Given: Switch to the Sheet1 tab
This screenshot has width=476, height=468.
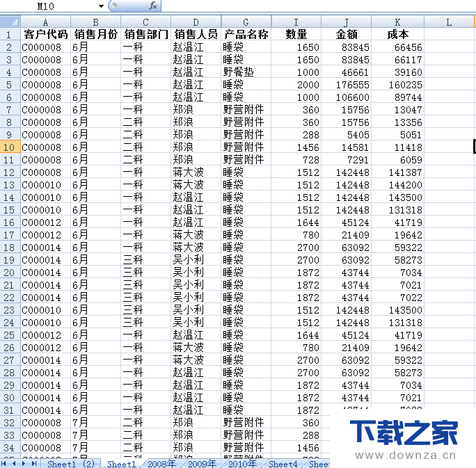Looking at the screenshot, I should tap(121, 464).
